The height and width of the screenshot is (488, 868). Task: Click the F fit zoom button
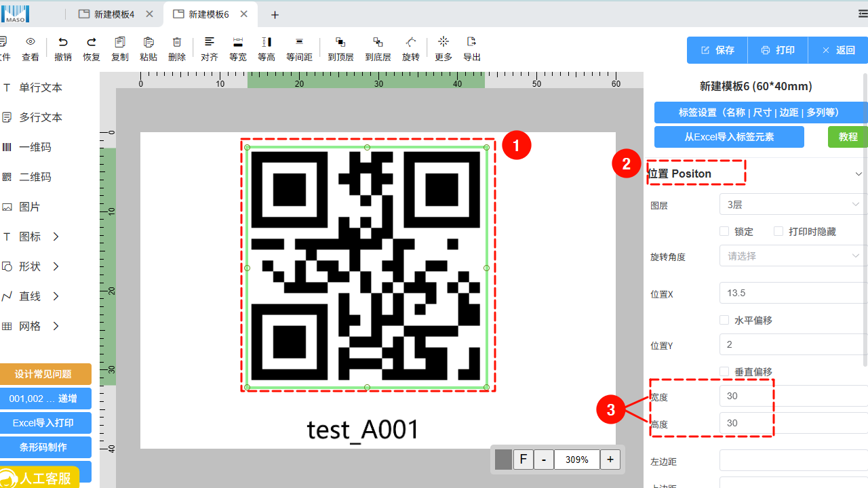523,460
